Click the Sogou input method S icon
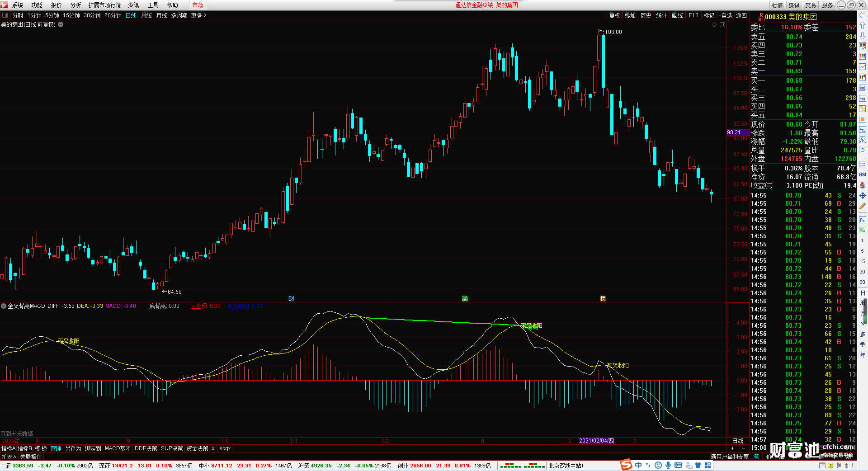The height and width of the screenshot is (471, 868). (626, 465)
